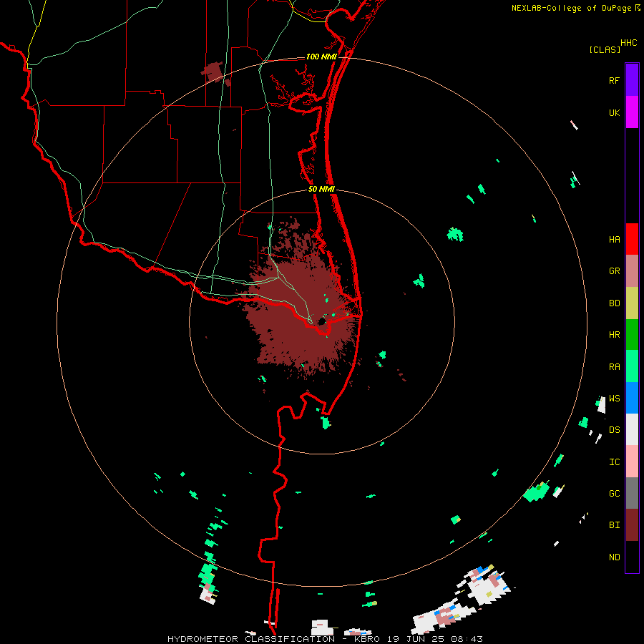Click the 'GC' legend label
The height and width of the screenshot is (644, 644).
[615, 494]
